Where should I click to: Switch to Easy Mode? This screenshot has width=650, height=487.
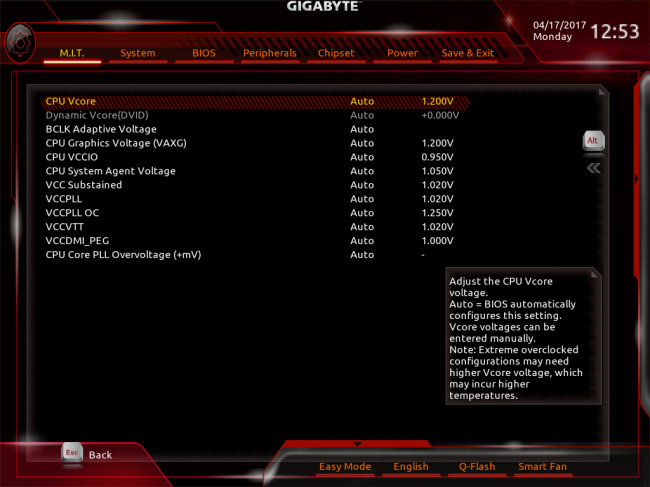click(x=345, y=467)
